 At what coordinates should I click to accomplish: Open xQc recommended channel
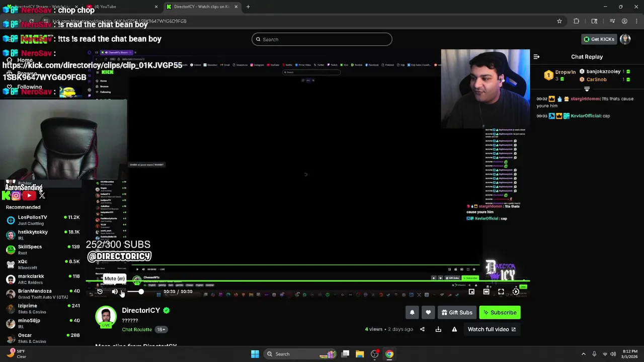click(x=43, y=264)
